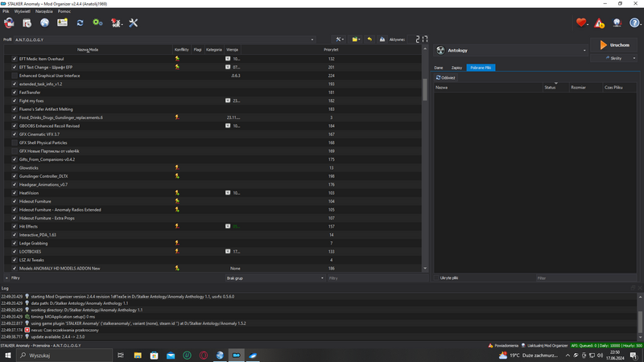The image size is (644, 362).
Task: Click the Odśwież button in downloads panel
Action: pos(446,78)
